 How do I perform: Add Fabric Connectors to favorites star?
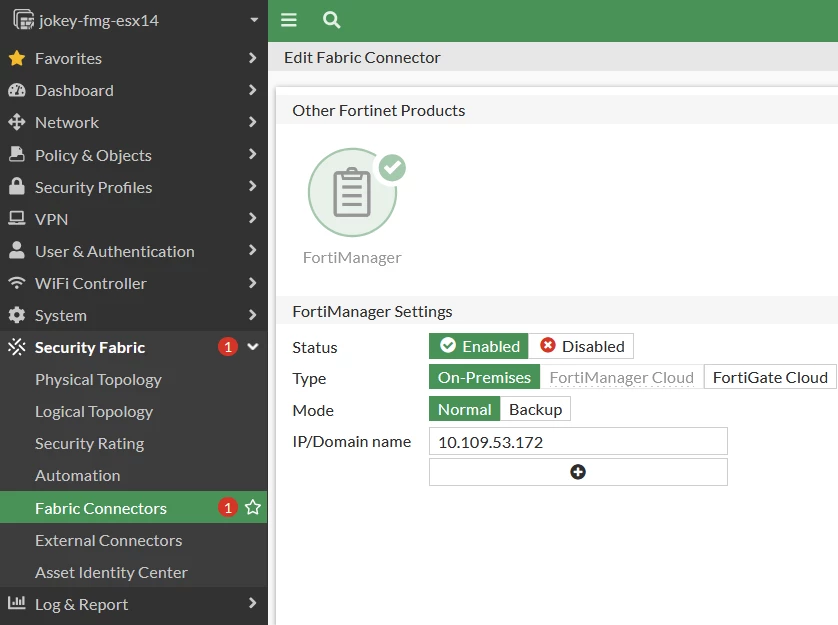click(x=253, y=507)
